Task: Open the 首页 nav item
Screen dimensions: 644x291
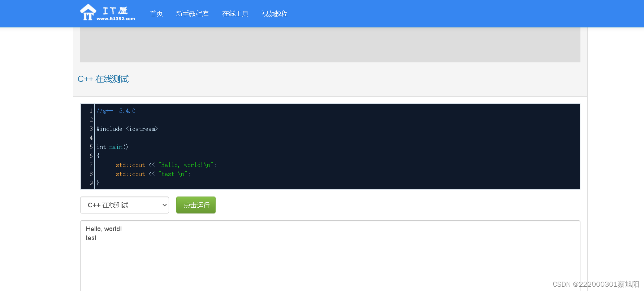Action: (156, 14)
